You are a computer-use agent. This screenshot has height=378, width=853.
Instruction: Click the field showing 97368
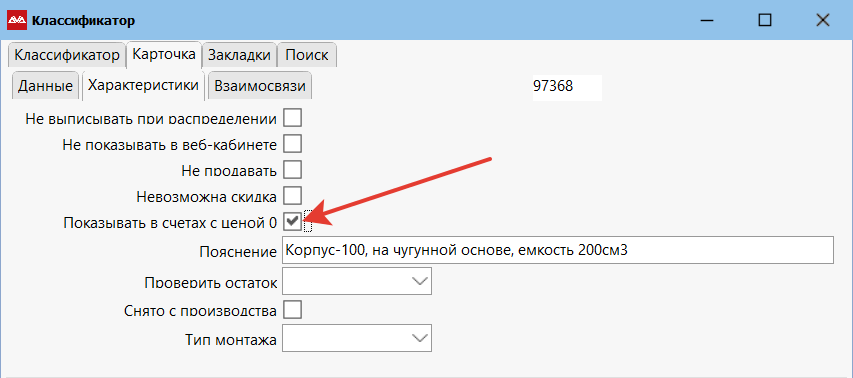point(567,88)
